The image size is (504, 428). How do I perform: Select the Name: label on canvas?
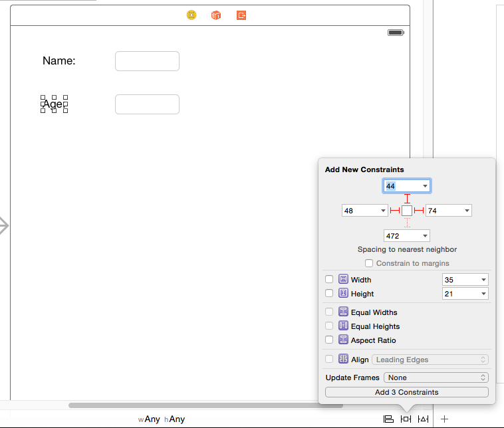point(59,61)
